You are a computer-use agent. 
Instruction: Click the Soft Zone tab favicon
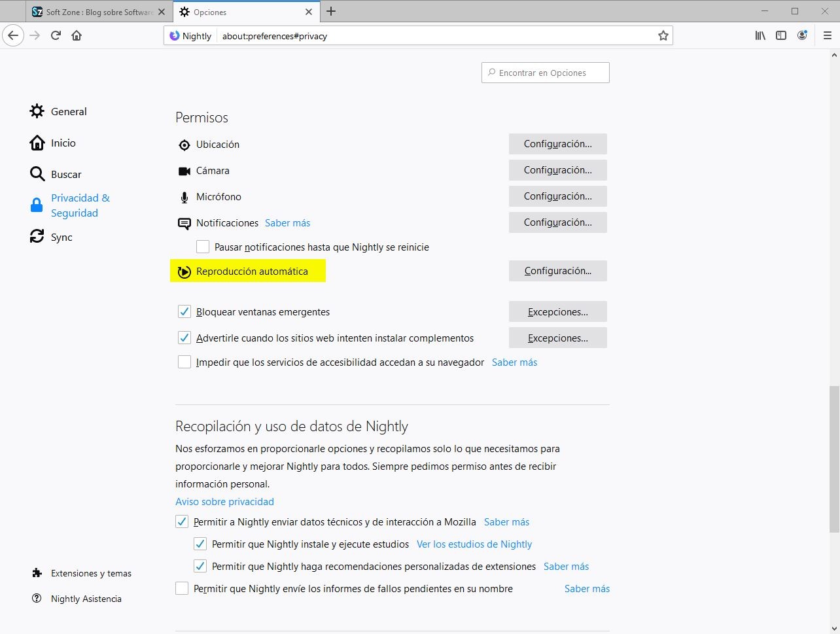point(37,12)
